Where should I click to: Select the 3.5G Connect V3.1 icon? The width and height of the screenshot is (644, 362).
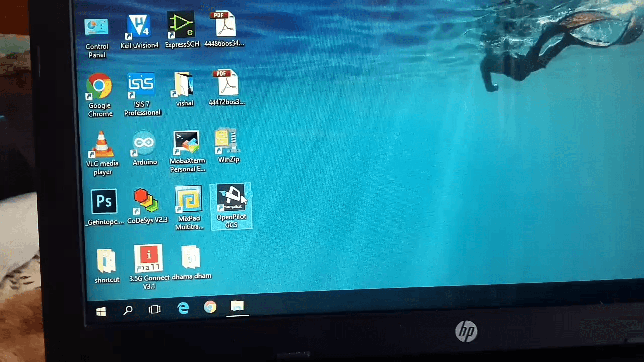pyautogui.click(x=149, y=259)
